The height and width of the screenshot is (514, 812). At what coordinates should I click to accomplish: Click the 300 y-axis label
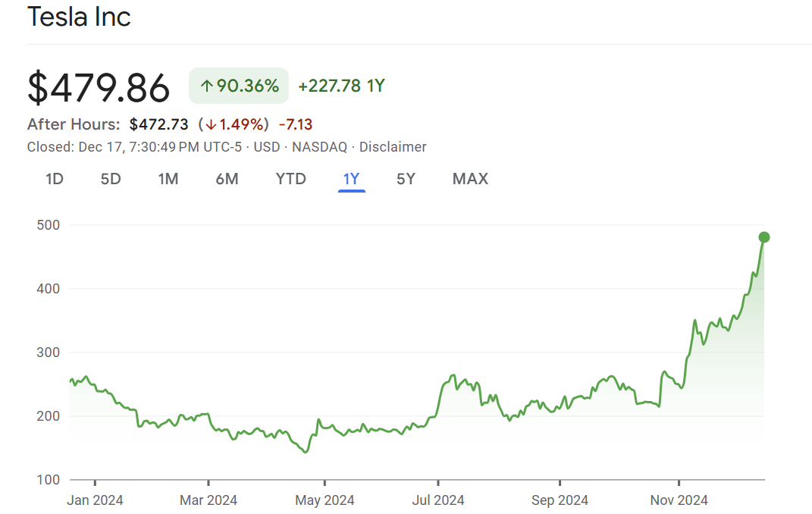pyautogui.click(x=49, y=353)
